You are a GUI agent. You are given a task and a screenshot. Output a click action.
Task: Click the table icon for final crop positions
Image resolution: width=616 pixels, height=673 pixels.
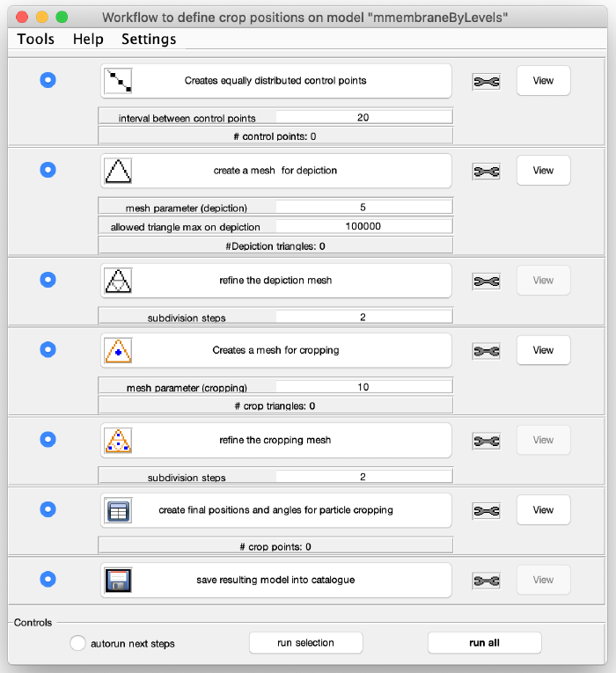click(118, 510)
